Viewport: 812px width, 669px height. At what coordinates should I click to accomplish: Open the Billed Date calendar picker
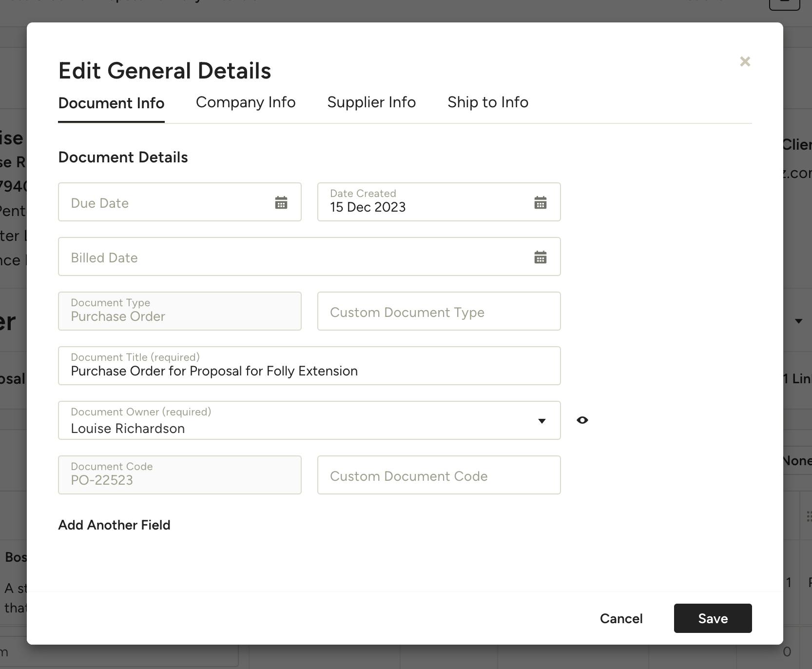[x=541, y=256]
